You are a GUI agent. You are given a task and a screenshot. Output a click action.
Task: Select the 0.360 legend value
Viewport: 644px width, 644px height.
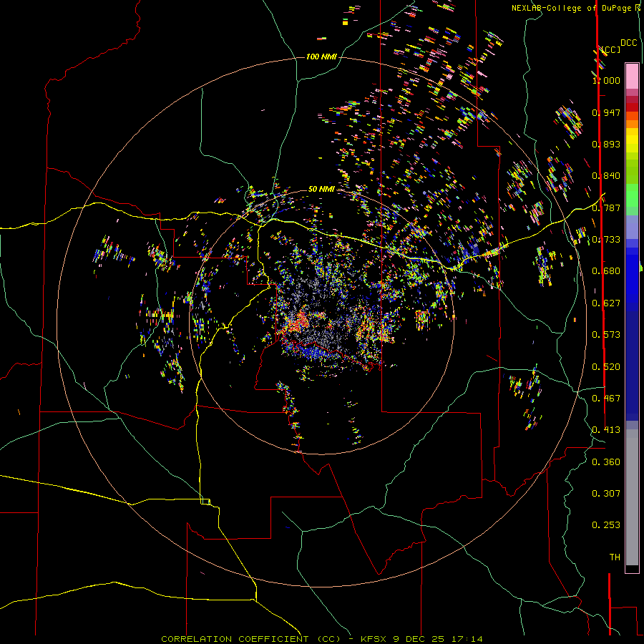(x=606, y=462)
